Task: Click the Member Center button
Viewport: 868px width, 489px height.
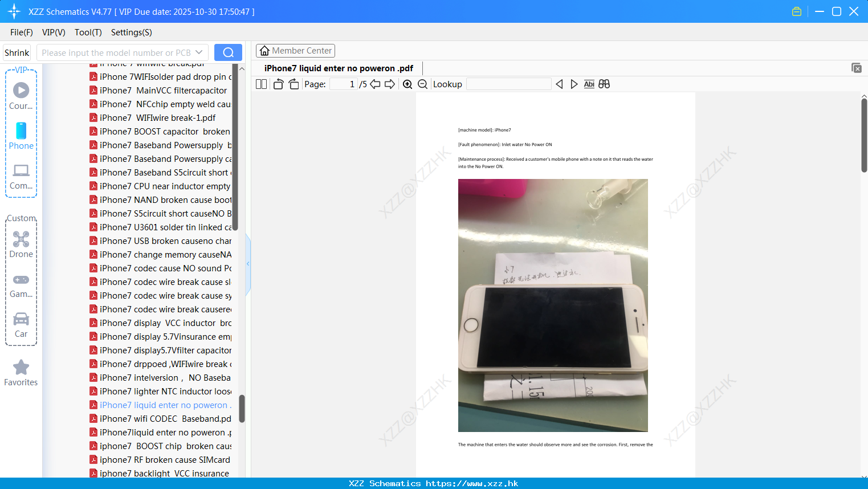Action: (x=295, y=51)
